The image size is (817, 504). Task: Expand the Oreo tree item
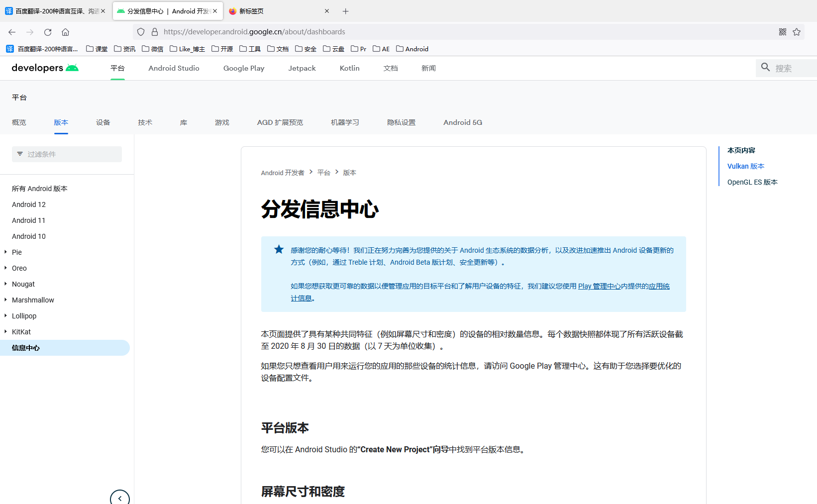[5, 268]
